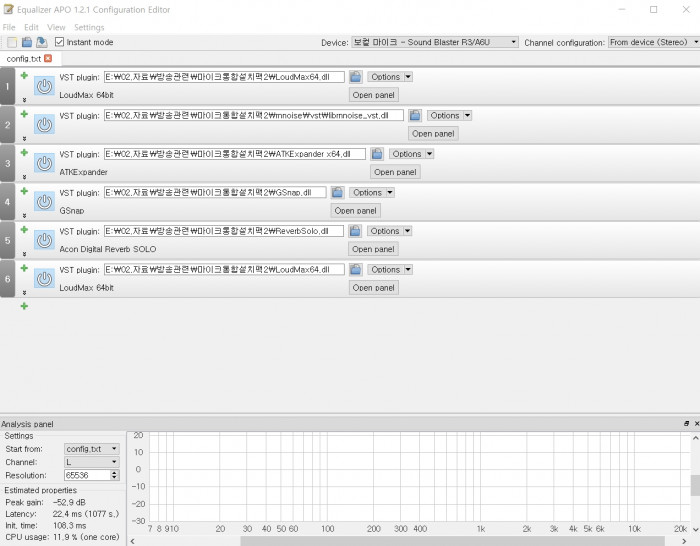Open Options dropdown for ATKExpander plugin
The height and width of the screenshot is (546, 700).
coord(411,154)
